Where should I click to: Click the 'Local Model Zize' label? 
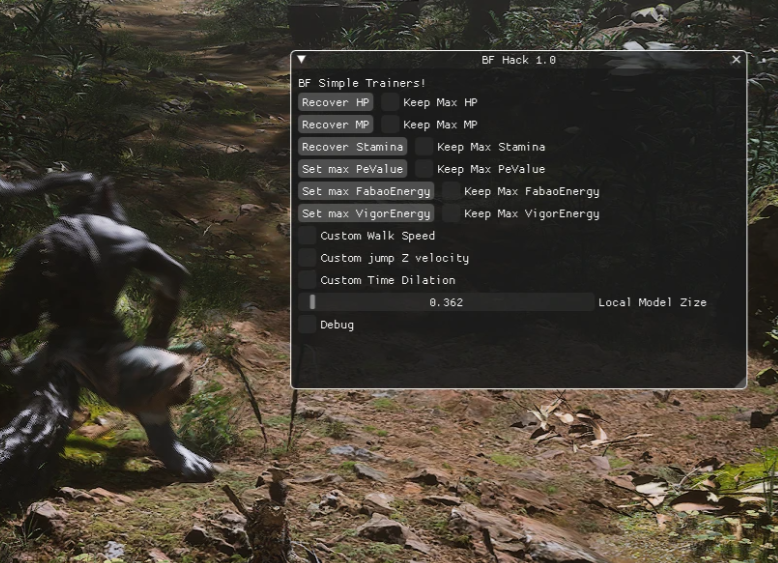tap(652, 302)
